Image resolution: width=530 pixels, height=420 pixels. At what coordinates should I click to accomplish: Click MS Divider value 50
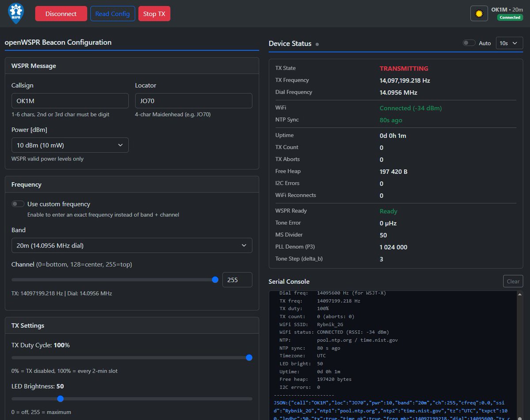(383, 235)
